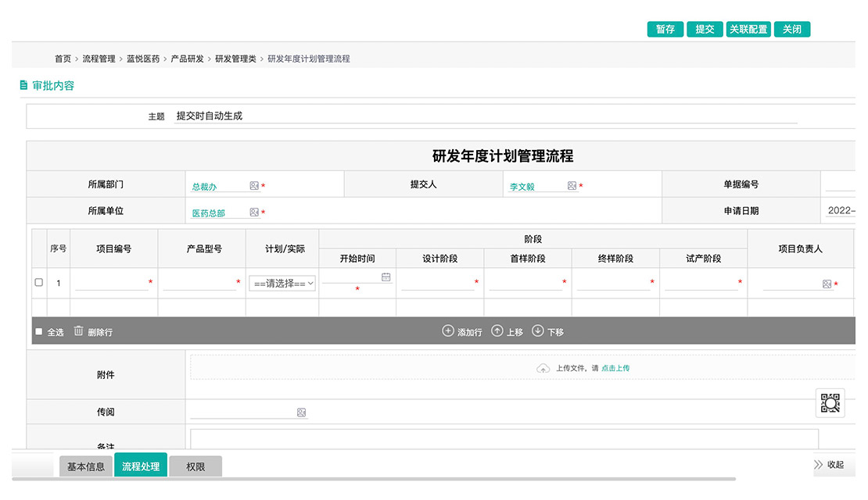Image resolution: width=868 pixels, height=500 pixels.
Task: Collapse the panel with 收起
Action: [x=829, y=465]
